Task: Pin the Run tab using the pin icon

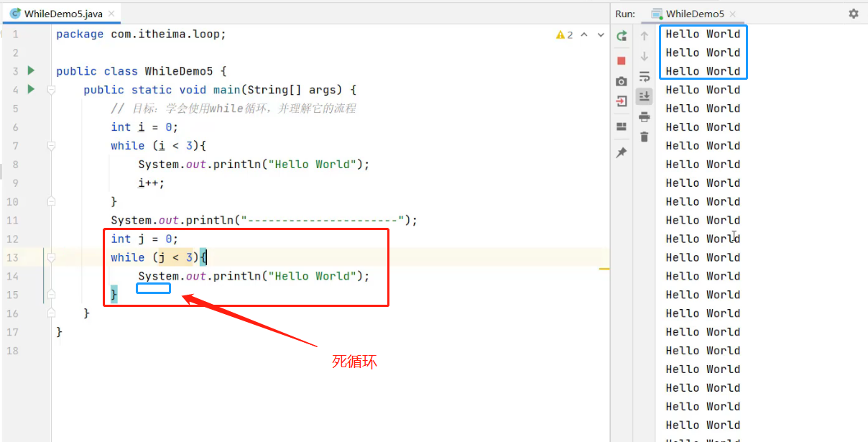Action: [x=622, y=153]
